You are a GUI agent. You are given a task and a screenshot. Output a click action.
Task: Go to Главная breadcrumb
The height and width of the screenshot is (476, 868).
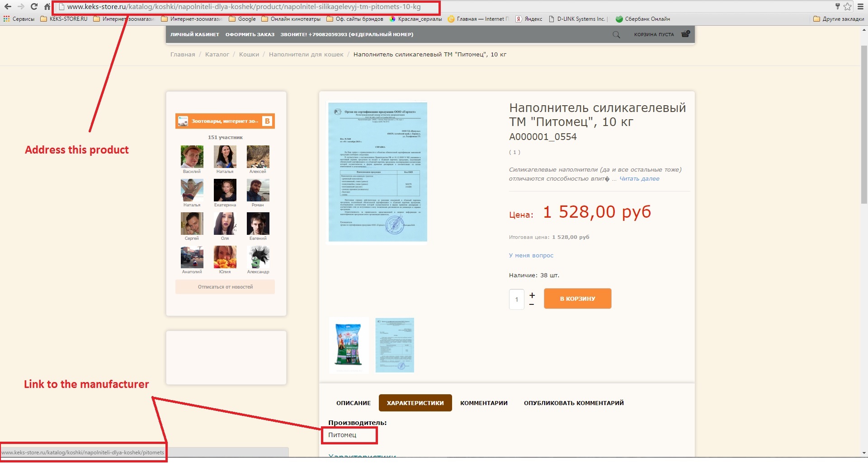point(183,55)
